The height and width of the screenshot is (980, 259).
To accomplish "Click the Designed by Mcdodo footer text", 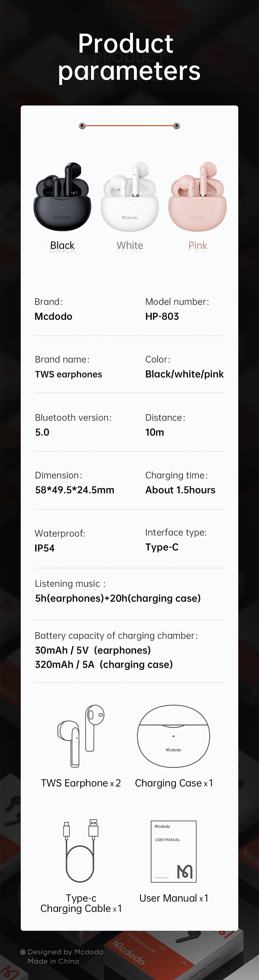I will pyautogui.click(x=62, y=952).
